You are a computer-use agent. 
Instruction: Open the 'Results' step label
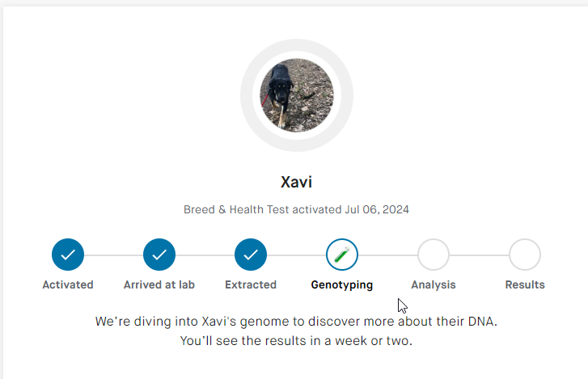click(525, 284)
